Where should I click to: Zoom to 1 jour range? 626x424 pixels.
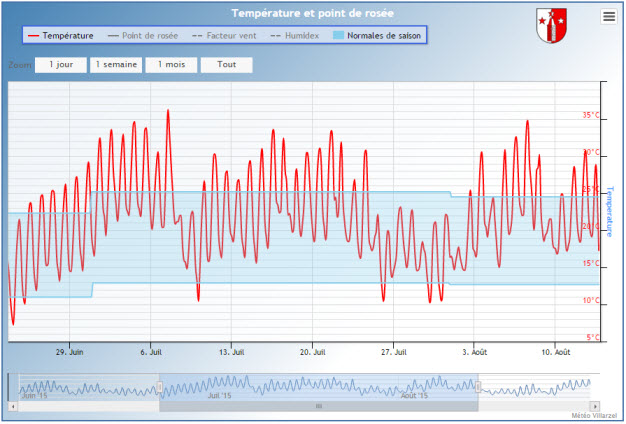[x=60, y=64]
